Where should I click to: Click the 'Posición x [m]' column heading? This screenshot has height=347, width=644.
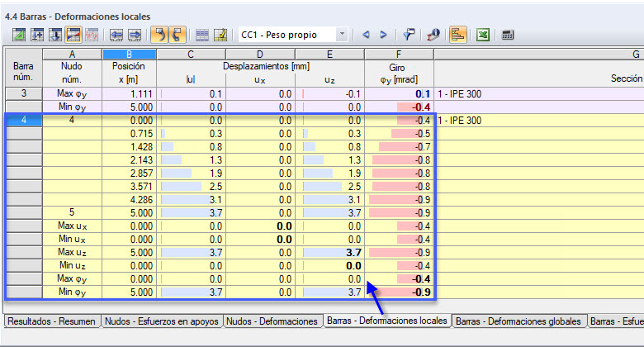[129, 73]
